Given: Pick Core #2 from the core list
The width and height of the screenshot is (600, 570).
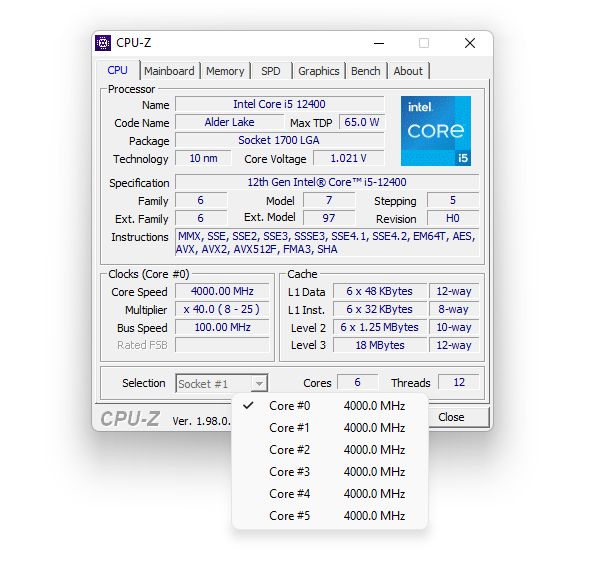Looking at the screenshot, I should (x=329, y=450).
